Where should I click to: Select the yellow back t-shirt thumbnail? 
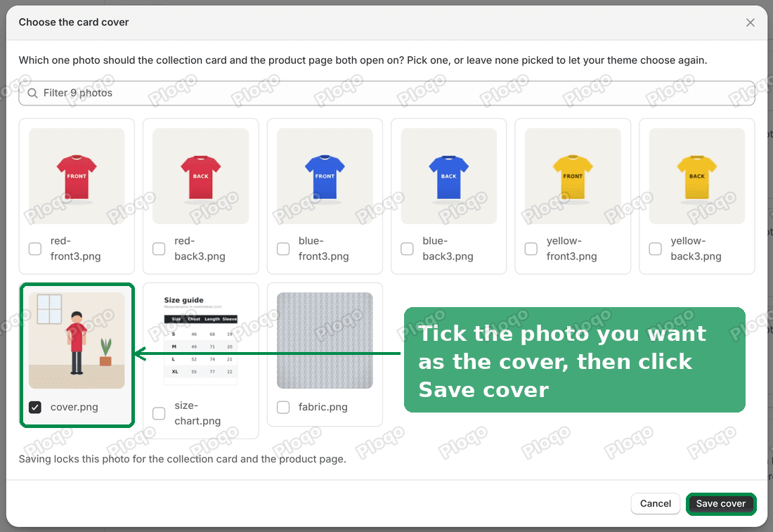click(697, 176)
